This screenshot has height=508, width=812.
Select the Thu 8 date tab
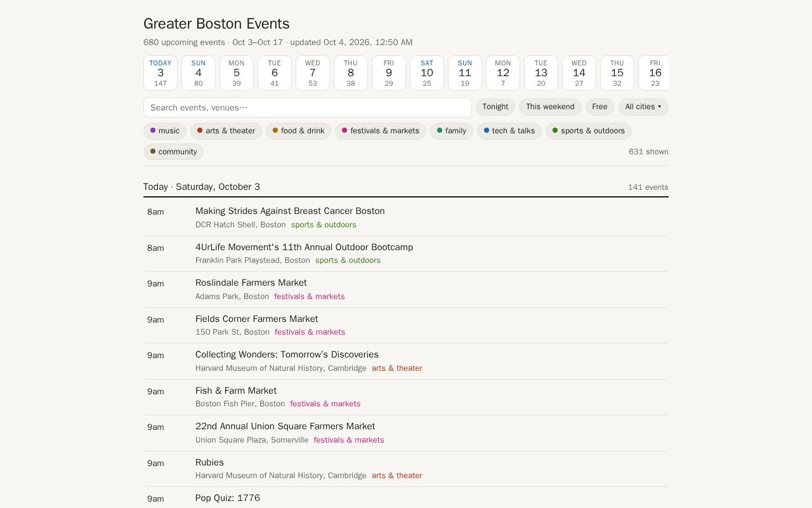[351, 73]
